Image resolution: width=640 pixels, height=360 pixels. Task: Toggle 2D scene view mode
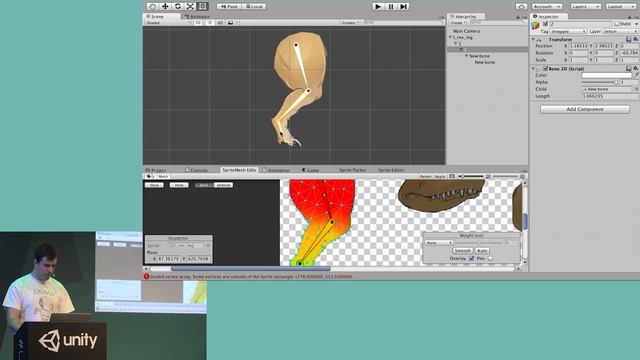pyautogui.click(x=198, y=23)
